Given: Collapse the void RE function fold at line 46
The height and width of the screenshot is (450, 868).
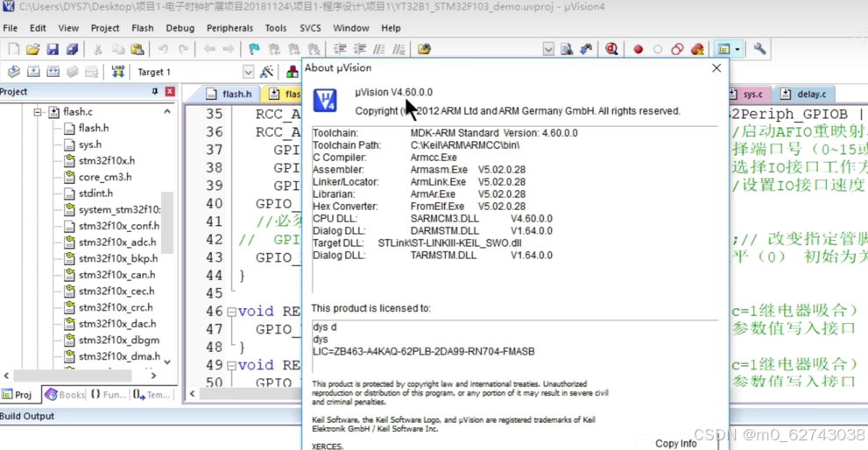Looking at the screenshot, I should click(231, 312).
